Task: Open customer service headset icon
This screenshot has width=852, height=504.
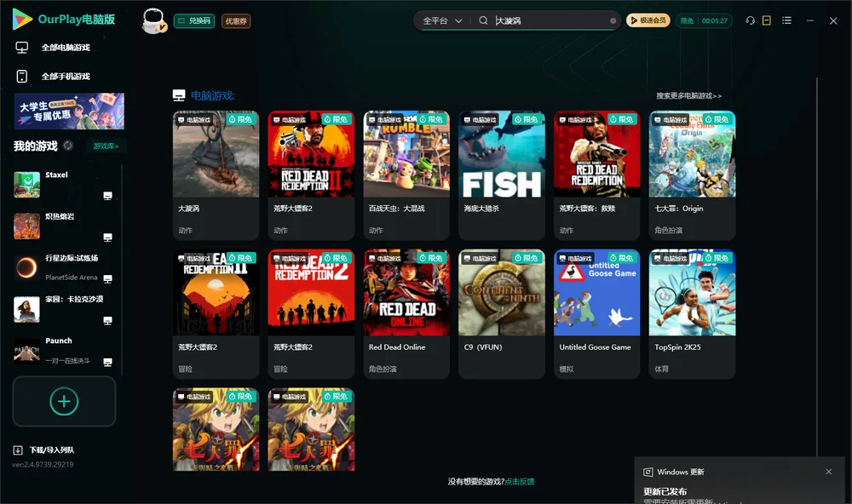Action: 751,20
